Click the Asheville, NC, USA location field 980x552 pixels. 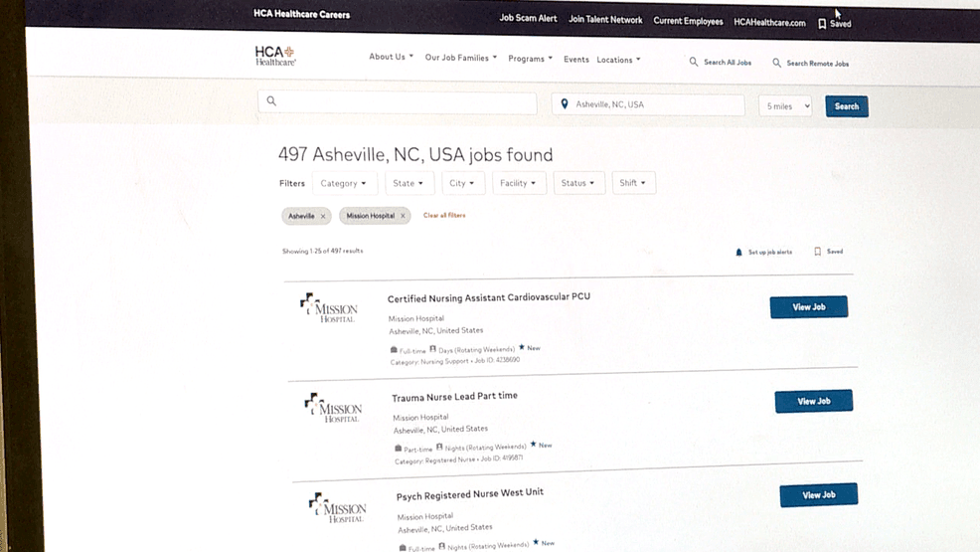(x=648, y=104)
